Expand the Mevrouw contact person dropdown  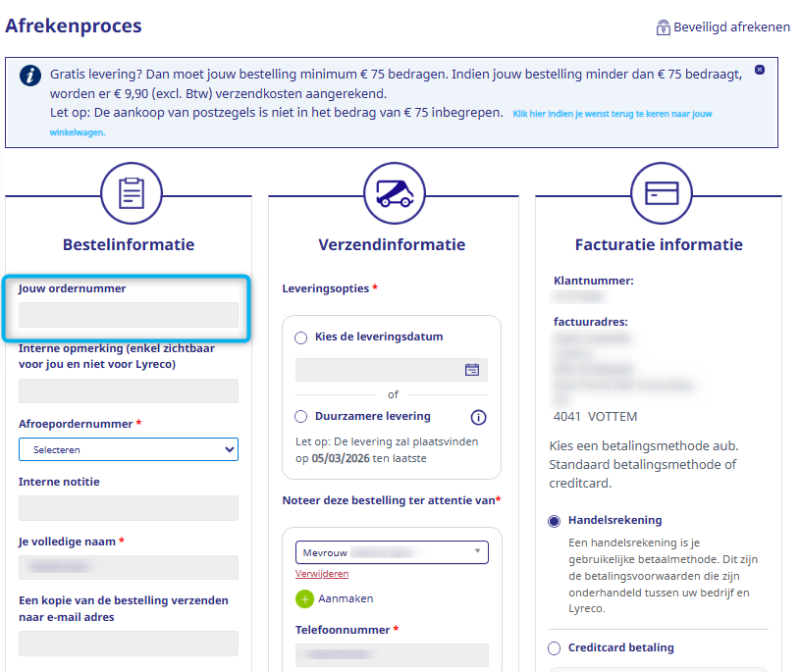tap(392, 551)
